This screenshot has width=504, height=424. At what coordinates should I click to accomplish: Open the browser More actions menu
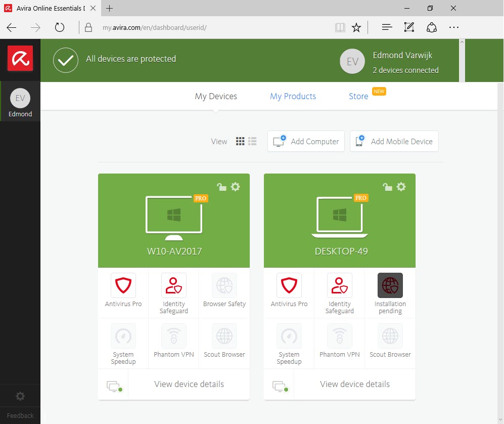(x=454, y=28)
